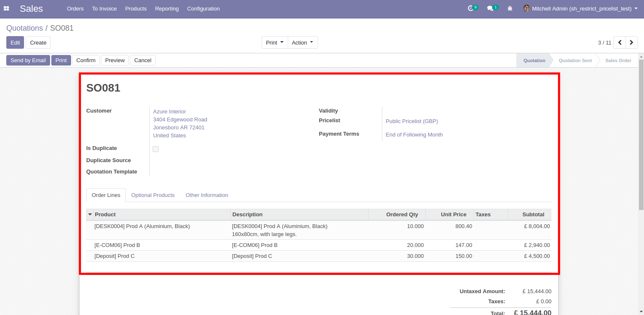Click the £ 4,500.00 subtotal cell
Viewport: 644px width, 315px height.
coord(530,256)
